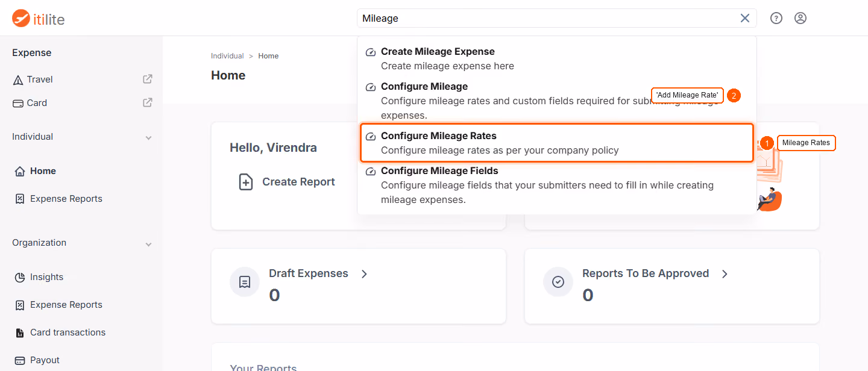This screenshot has height=371, width=868.
Task: Click the person on beanbag illustration
Action: (769, 201)
